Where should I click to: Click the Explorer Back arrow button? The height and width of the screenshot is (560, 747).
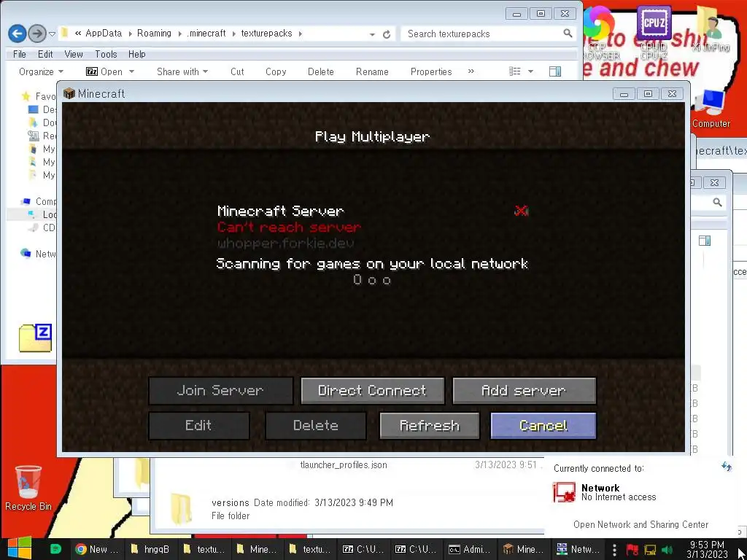tap(18, 34)
